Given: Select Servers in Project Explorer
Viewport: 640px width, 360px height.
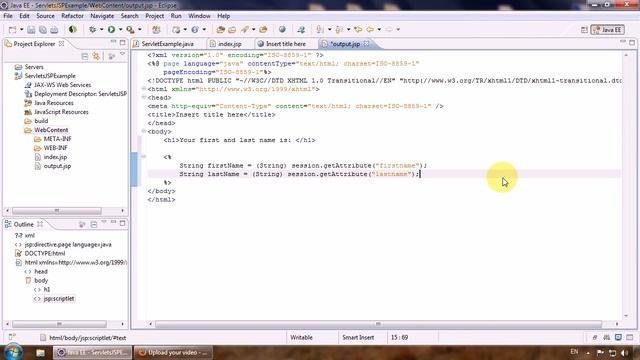Looking at the screenshot, I should click(34, 67).
